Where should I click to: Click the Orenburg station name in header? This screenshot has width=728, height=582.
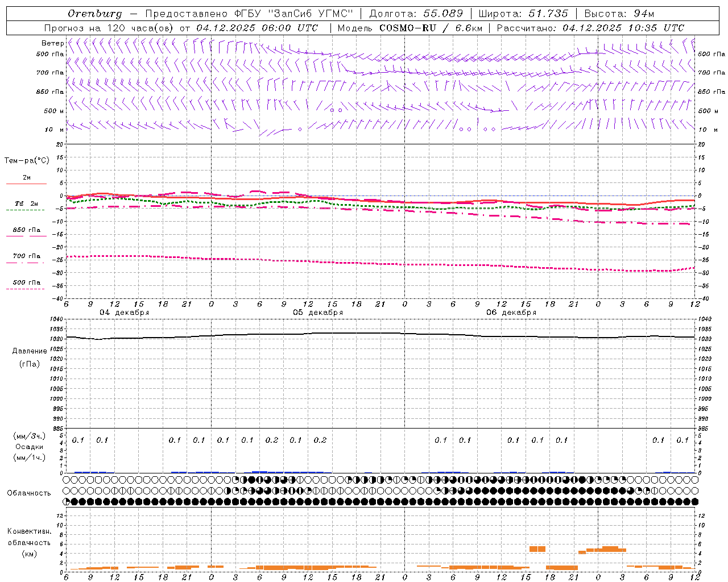coord(94,14)
